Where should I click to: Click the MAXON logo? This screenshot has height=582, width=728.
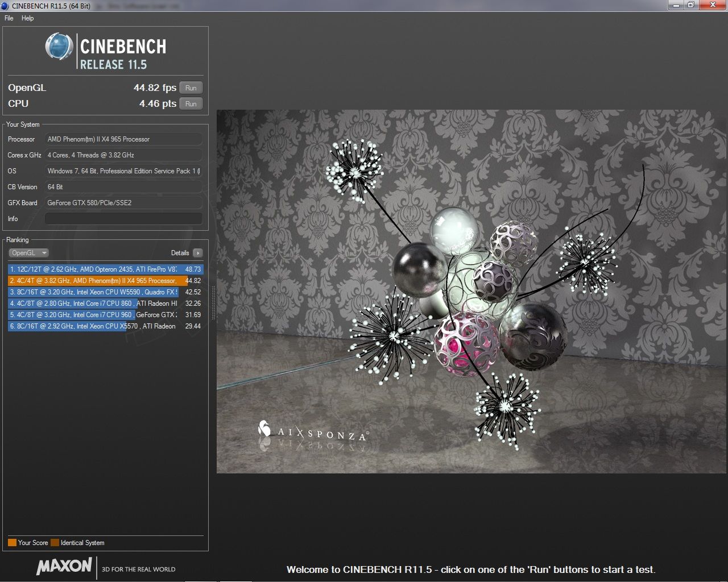point(64,566)
